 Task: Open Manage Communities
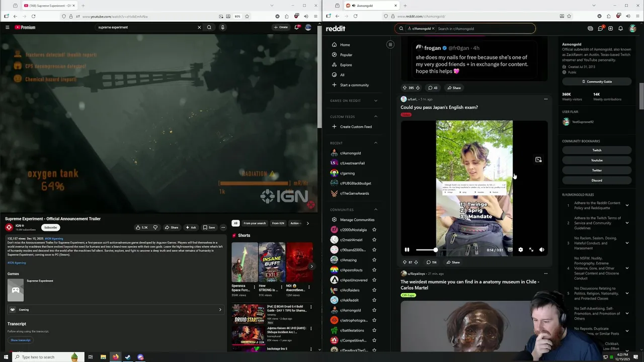357,220
